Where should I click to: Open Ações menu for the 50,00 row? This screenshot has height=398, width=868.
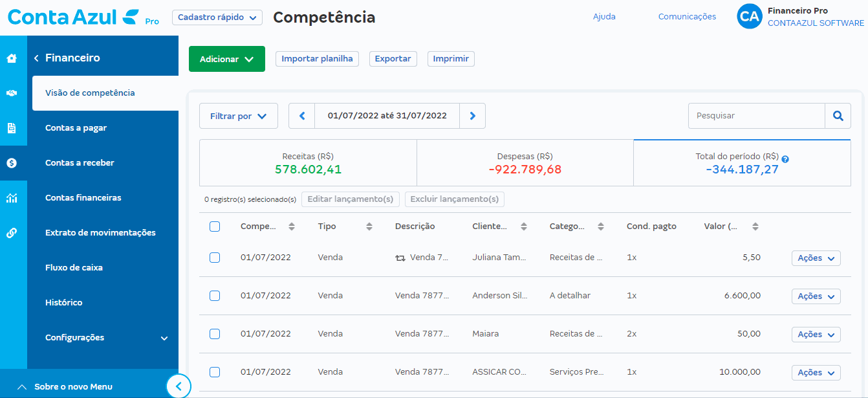[x=816, y=335]
